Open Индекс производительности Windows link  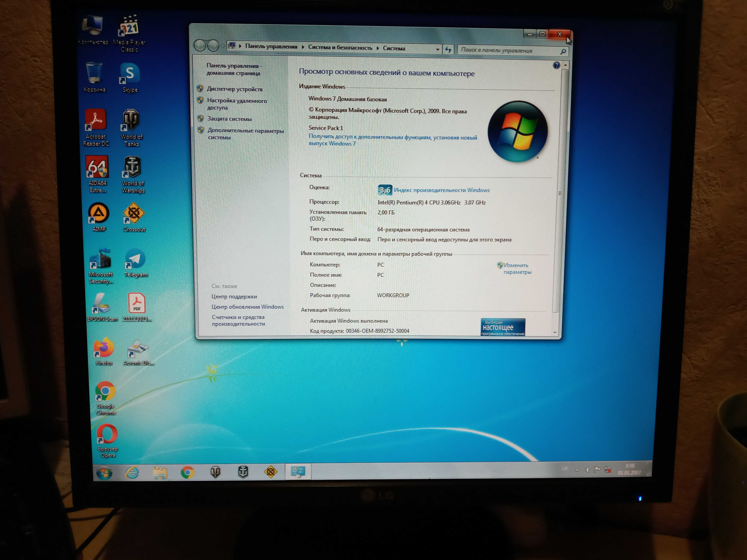pyautogui.click(x=441, y=190)
